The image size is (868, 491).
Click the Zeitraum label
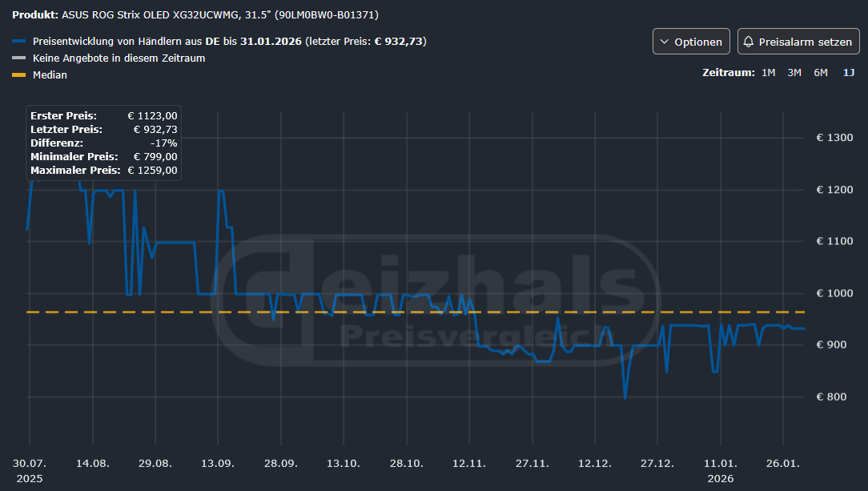click(729, 73)
